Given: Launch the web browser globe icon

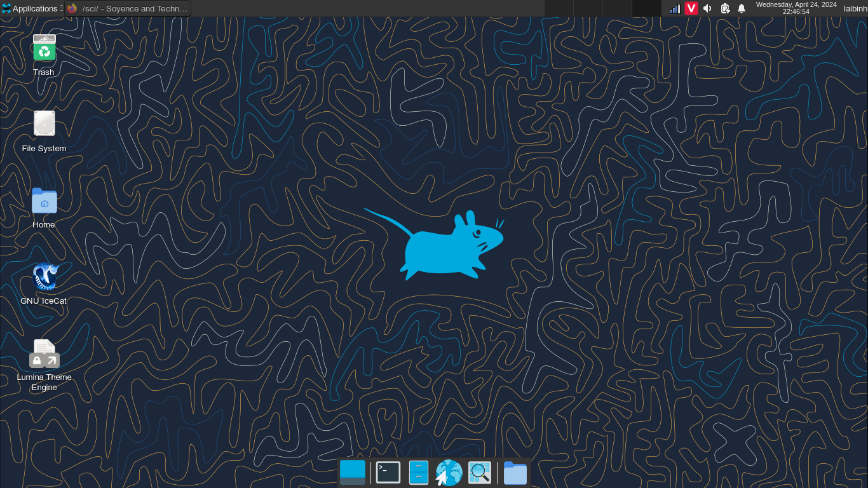Looking at the screenshot, I should (x=449, y=473).
